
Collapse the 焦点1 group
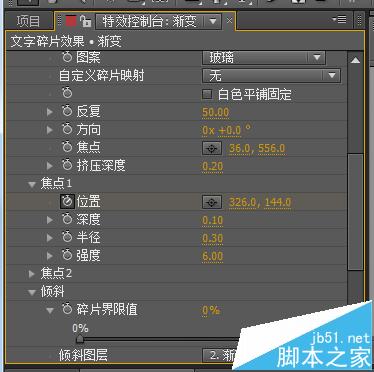(x=32, y=184)
